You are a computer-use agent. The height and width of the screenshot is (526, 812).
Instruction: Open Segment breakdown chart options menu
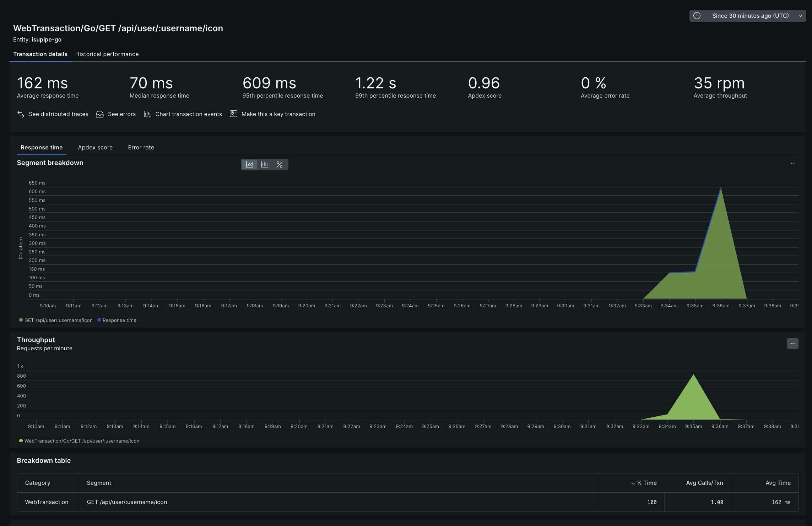click(x=793, y=163)
